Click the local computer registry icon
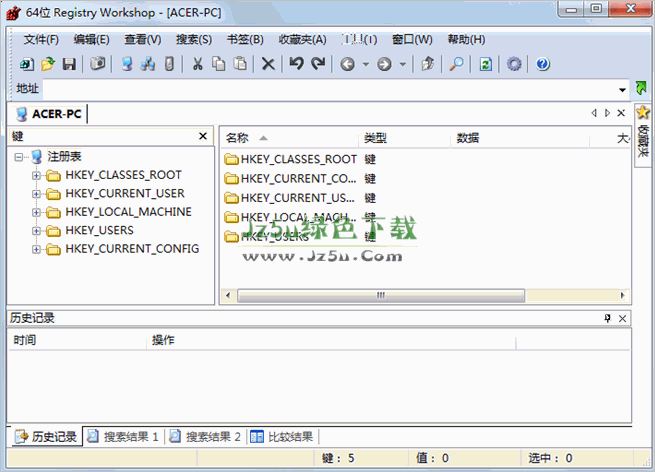Viewport: 655px width, 472px height. pyautogui.click(x=127, y=64)
